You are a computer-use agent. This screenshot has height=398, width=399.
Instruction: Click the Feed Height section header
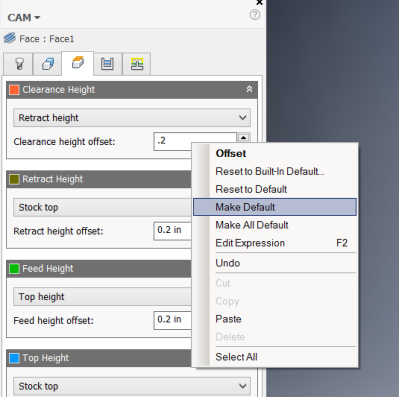pos(99,268)
